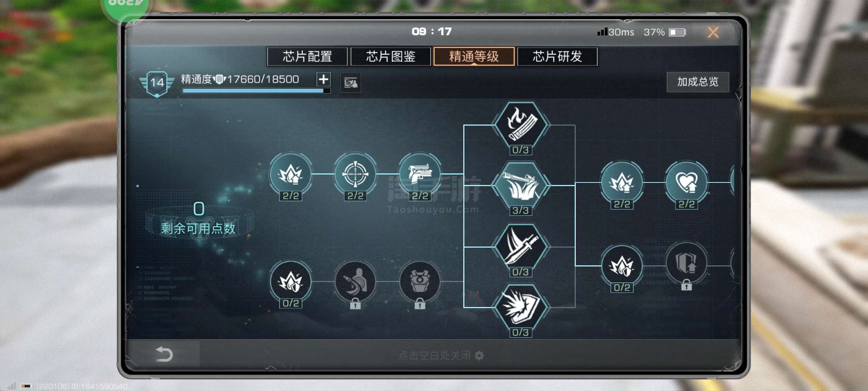Switch to the 芯片配置 tab
Image resolution: width=868 pixels, height=391 pixels.
[x=307, y=56]
